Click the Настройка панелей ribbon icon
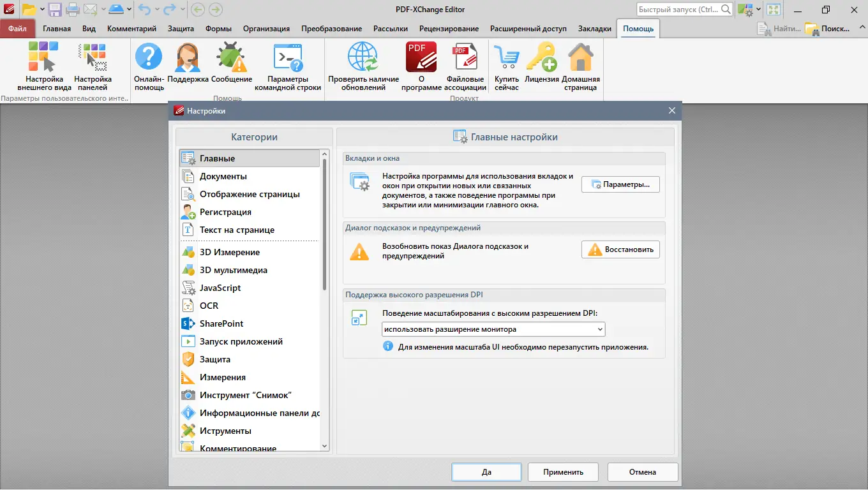Image resolution: width=868 pixels, height=490 pixels. (x=93, y=66)
